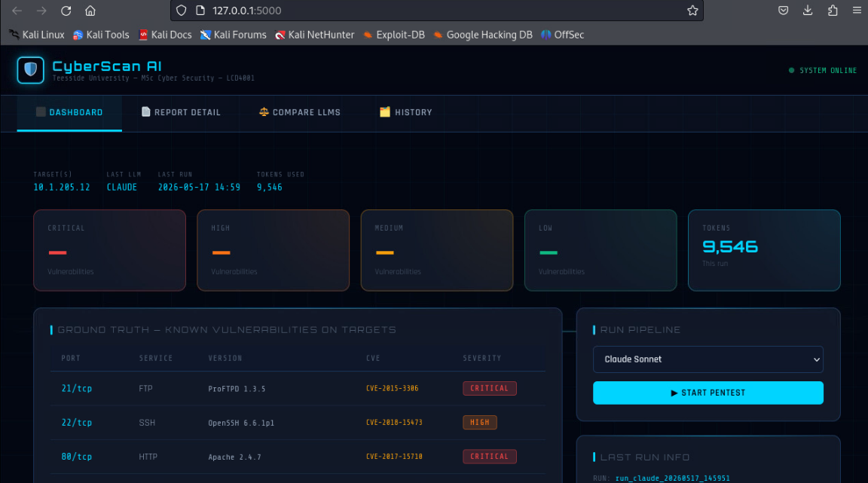This screenshot has height=483, width=868.
Task: Click the last run date 2026-05-17 14:59
Action: click(x=199, y=187)
